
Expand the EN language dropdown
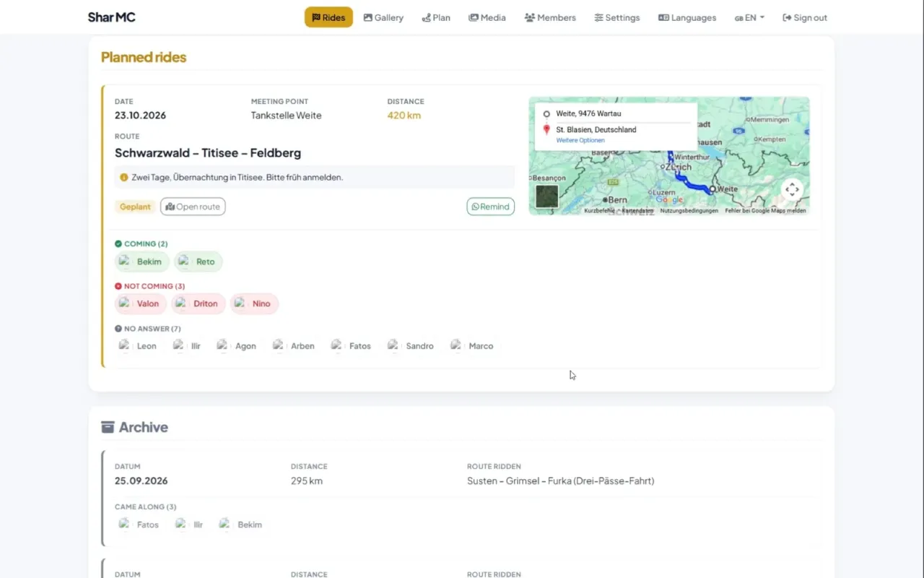(749, 17)
